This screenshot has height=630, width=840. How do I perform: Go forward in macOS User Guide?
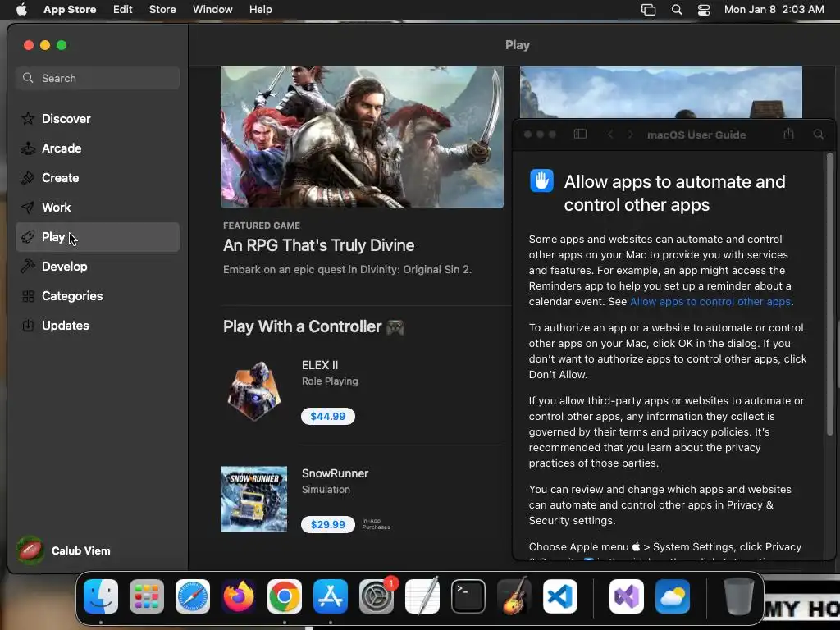point(630,135)
